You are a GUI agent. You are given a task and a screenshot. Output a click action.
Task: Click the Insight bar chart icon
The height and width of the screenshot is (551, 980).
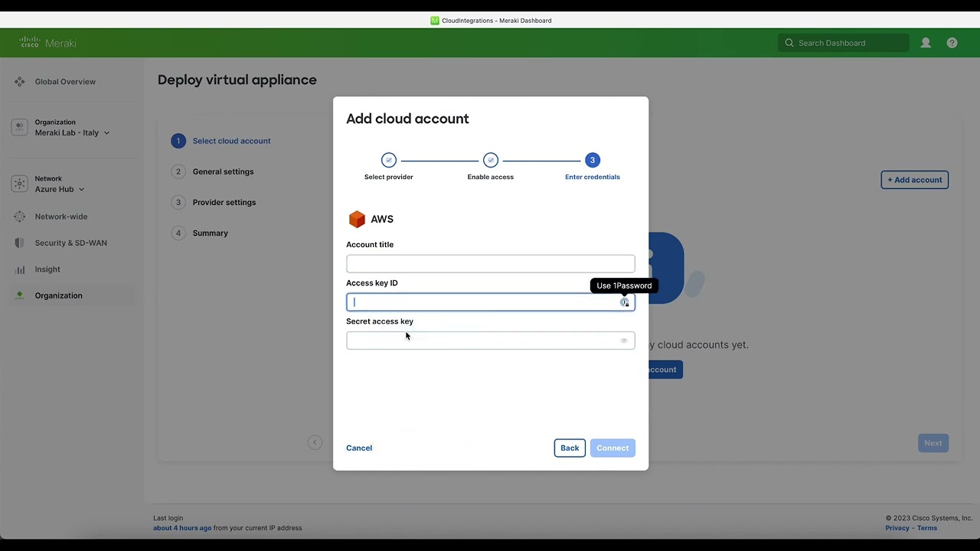tap(20, 269)
